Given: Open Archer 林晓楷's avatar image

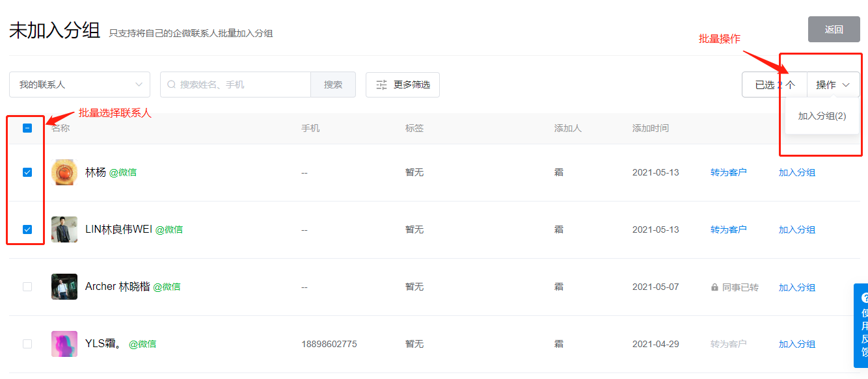Looking at the screenshot, I should click(64, 287).
